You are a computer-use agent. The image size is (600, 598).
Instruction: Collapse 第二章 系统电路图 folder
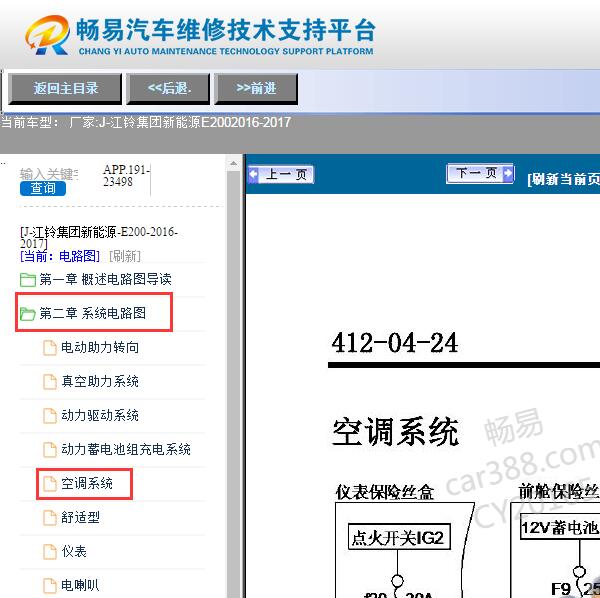(93, 313)
